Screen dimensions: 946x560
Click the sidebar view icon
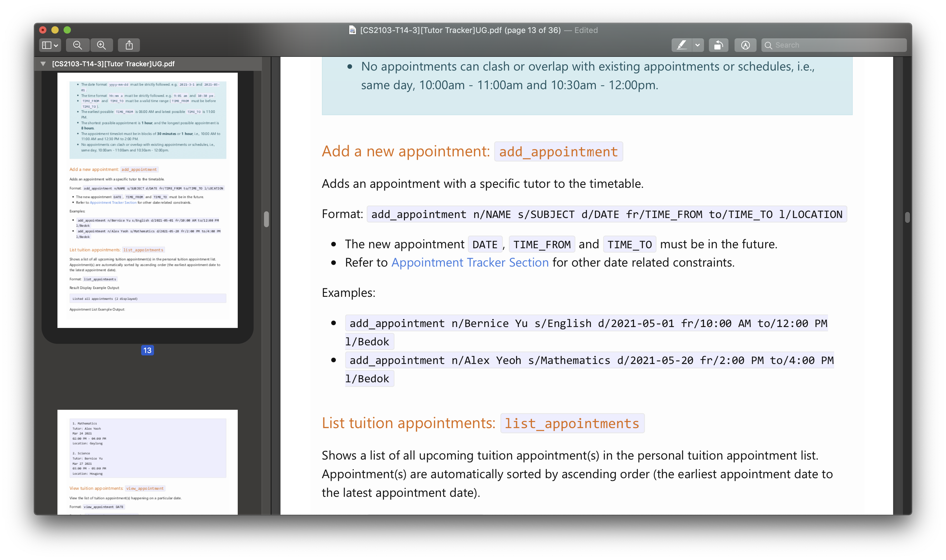tap(46, 45)
